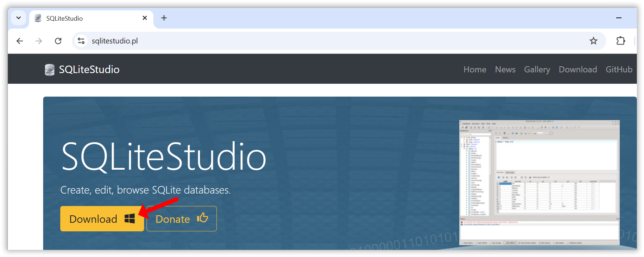This screenshot has height=257, width=644.
Task: Click the yellow Download button
Action: tap(102, 219)
